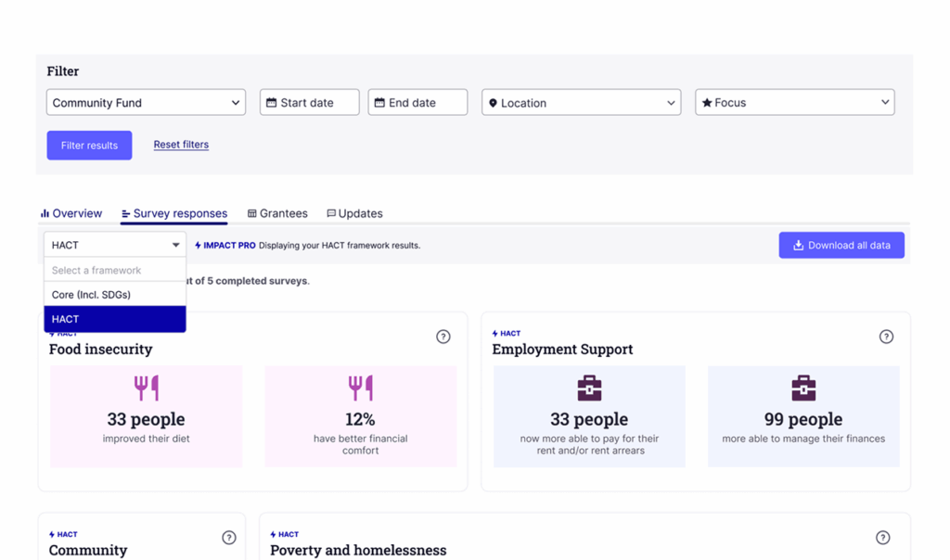The width and height of the screenshot is (950, 560).
Task: Click the Food insecurity help question-mark icon
Action: pyautogui.click(x=443, y=337)
